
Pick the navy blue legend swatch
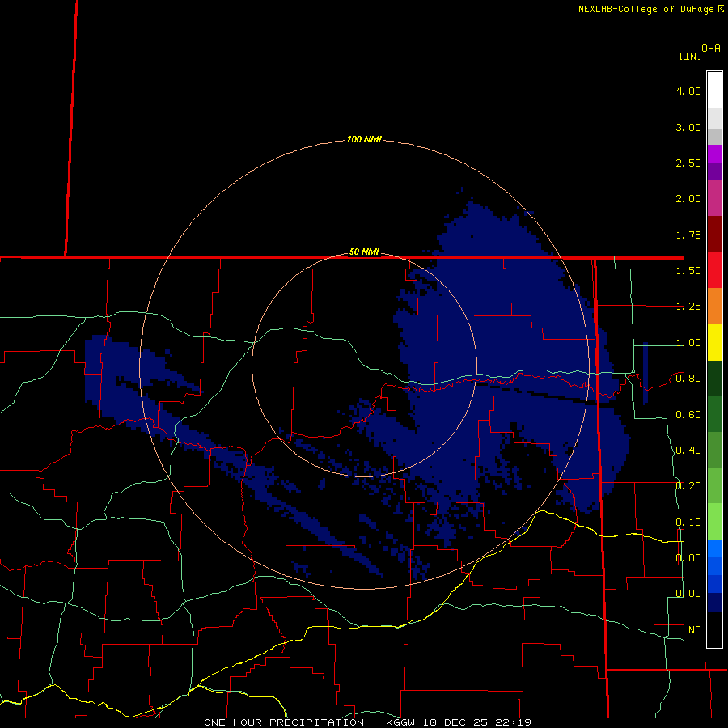point(714,602)
